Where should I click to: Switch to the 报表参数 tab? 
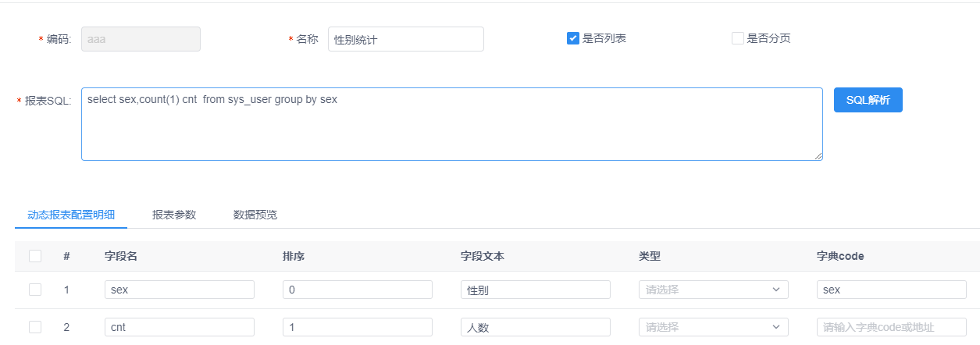click(174, 215)
